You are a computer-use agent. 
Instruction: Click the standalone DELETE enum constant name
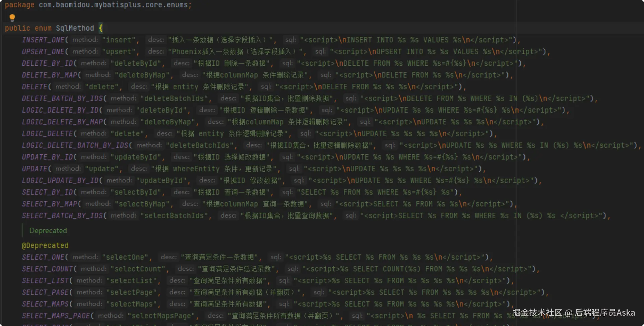pos(35,87)
